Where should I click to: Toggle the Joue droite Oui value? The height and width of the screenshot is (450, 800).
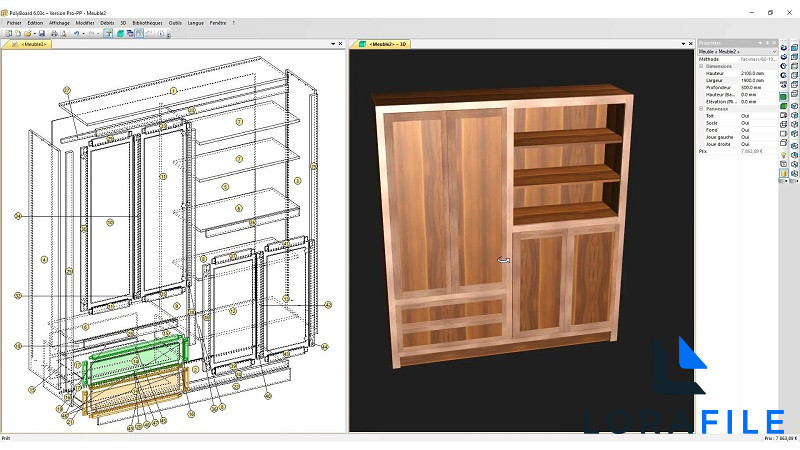745,144
